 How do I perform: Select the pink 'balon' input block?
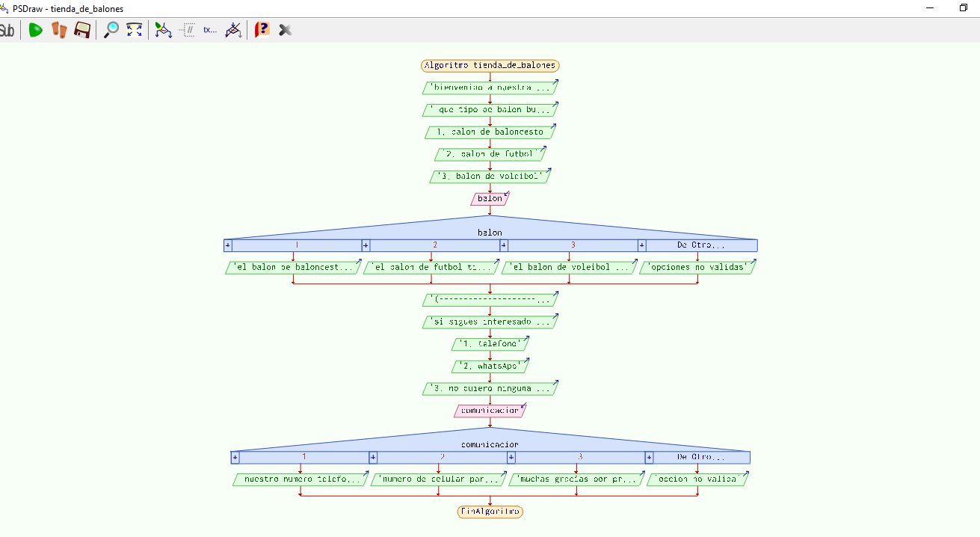pos(490,198)
